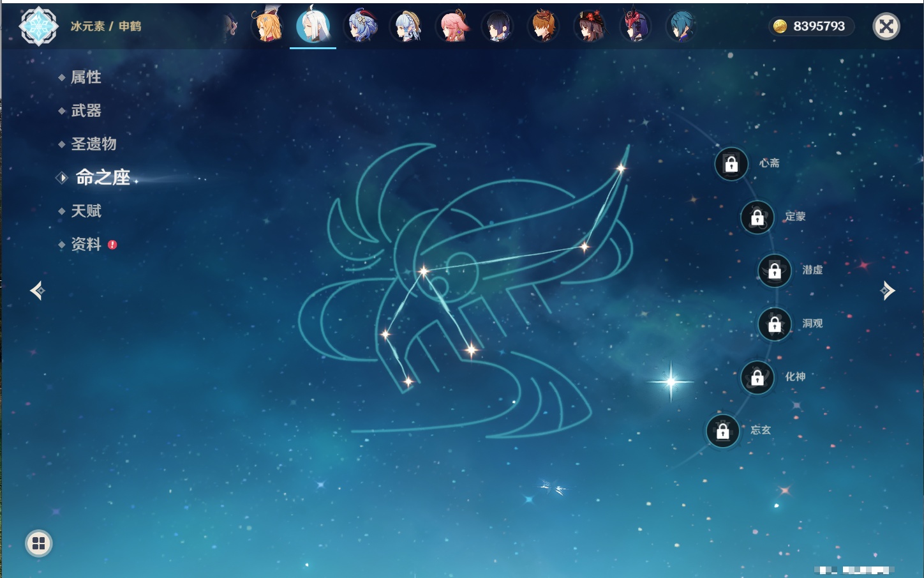
Task: Select the character wearing the red mask
Action: (635, 27)
